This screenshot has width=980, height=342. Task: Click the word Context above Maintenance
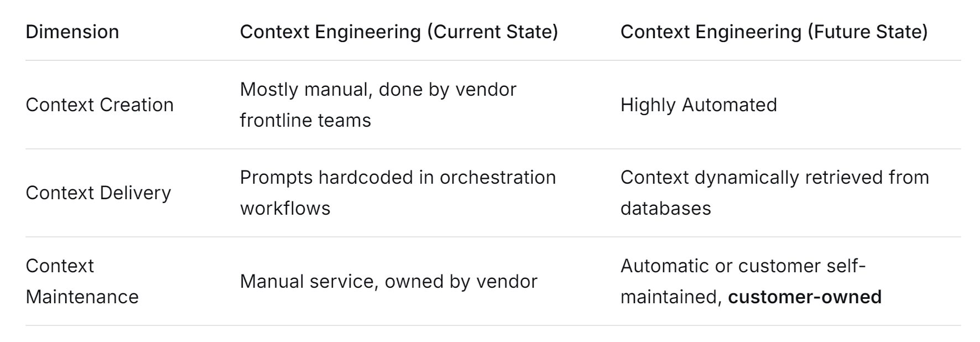[60, 266]
